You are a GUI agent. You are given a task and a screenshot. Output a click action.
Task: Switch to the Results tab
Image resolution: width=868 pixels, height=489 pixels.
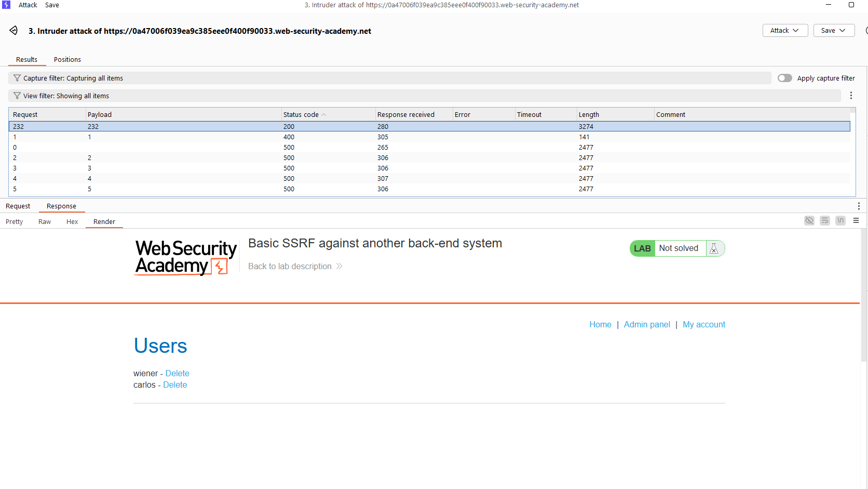(x=26, y=60)
